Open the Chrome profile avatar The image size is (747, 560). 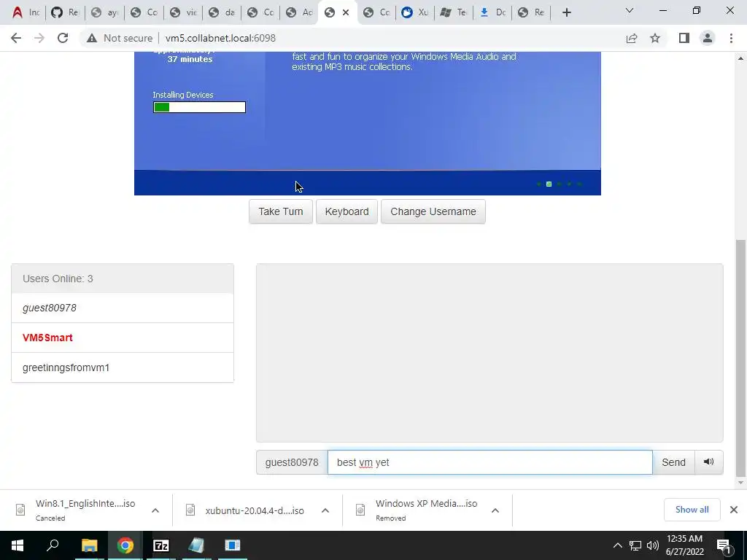pyautogui.click(x=708, y=38)
